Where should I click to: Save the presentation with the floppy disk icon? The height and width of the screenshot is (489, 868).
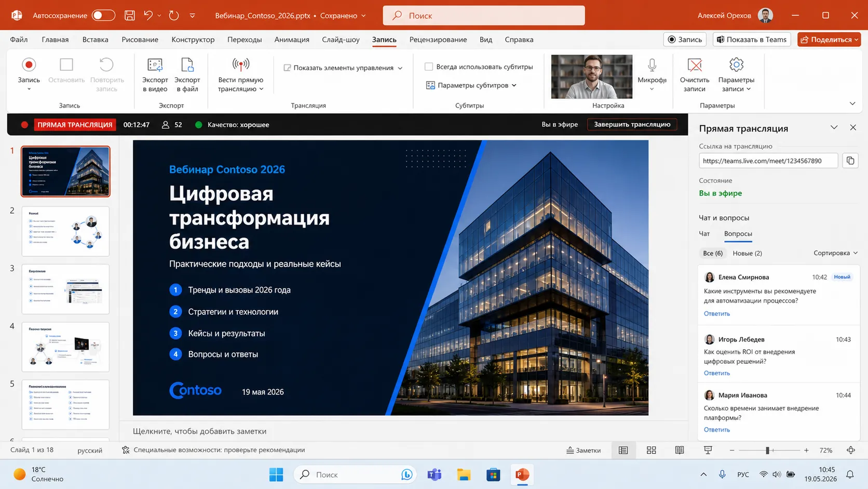pos(130,16)
